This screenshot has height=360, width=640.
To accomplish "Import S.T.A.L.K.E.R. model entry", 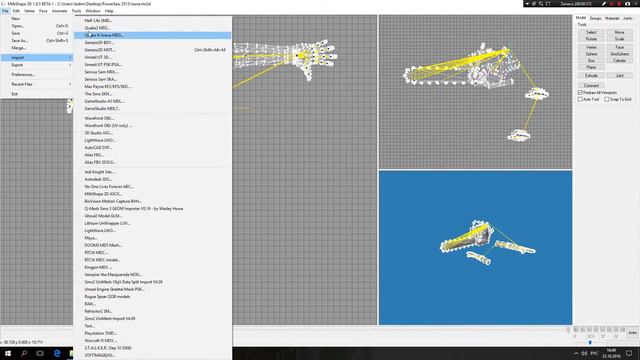I will (x=153, y=348).
